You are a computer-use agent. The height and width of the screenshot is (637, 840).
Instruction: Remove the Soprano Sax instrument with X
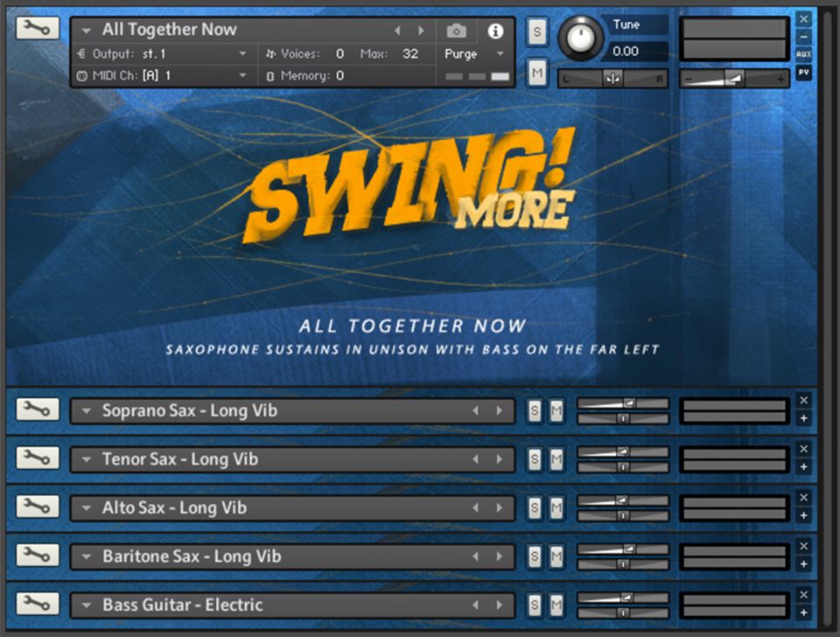click(x=804, y=400)
